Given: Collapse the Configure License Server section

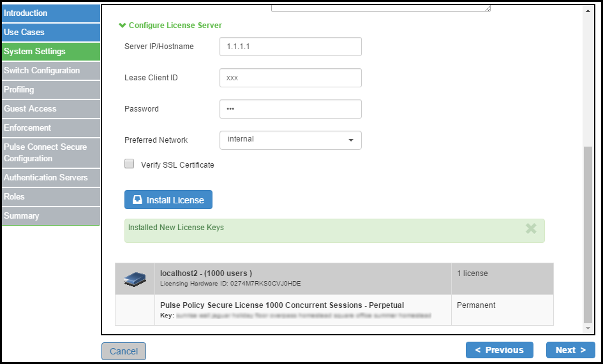Looking at the screenshot, I should click(170, 25).
